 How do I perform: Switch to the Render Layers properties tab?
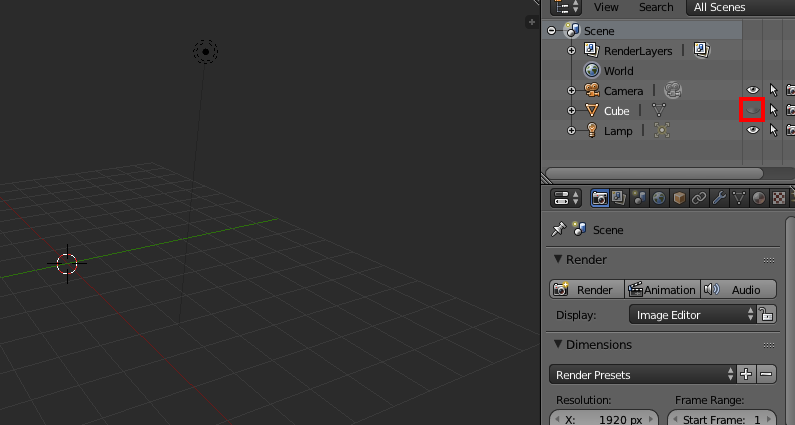619,198
